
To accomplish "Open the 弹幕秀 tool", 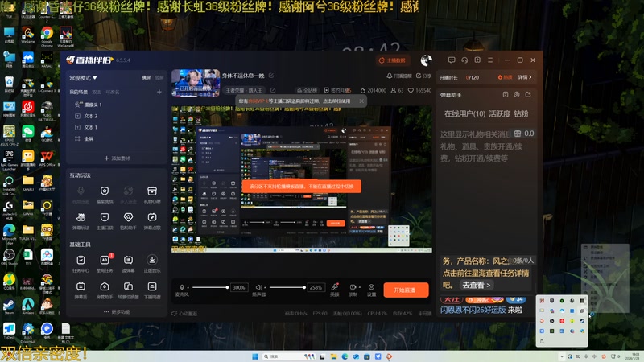I will click(x=81, y=290).
